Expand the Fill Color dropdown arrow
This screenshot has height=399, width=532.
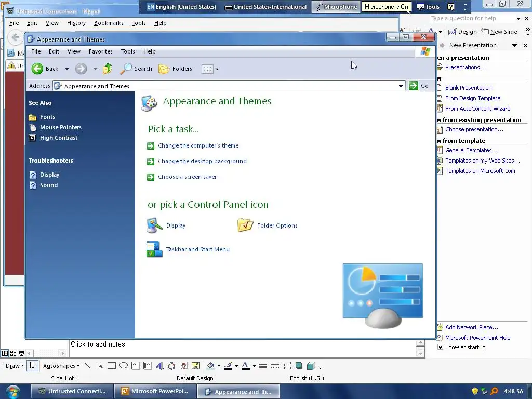tap(219, 366)
